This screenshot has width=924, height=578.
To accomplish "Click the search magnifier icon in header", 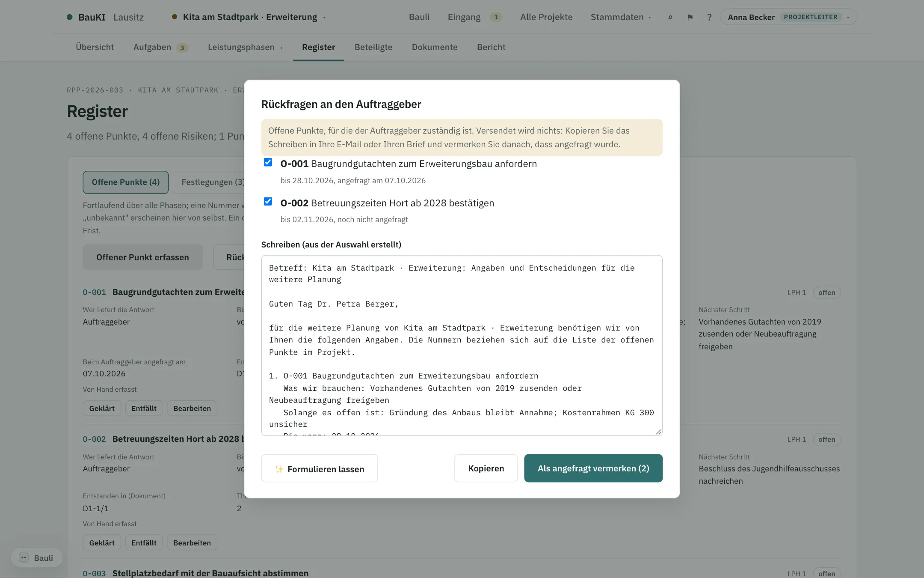I will click(x=670, y=17).
